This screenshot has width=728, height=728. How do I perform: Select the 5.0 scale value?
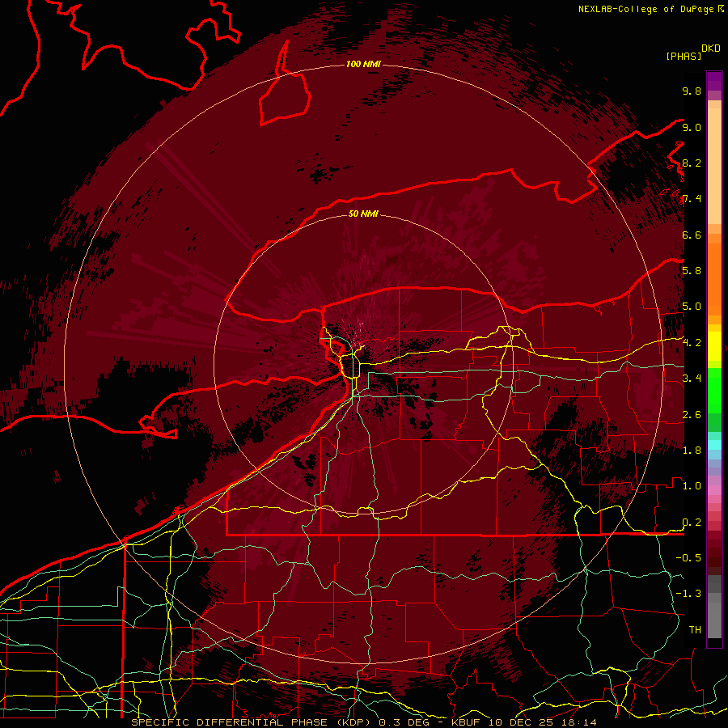tap(692, 307)
